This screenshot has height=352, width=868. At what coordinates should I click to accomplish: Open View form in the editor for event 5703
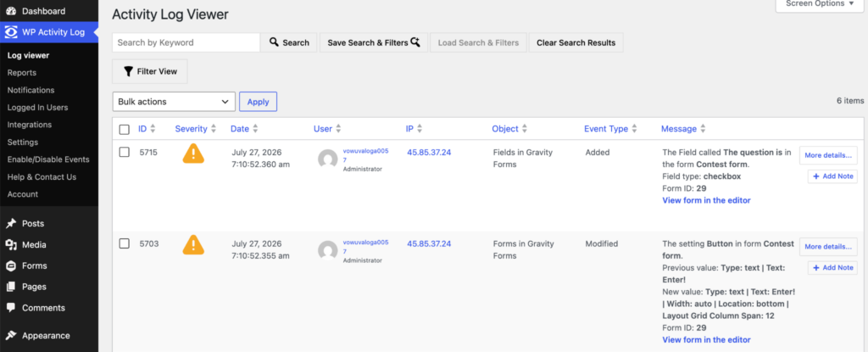(x=706, y=340)
